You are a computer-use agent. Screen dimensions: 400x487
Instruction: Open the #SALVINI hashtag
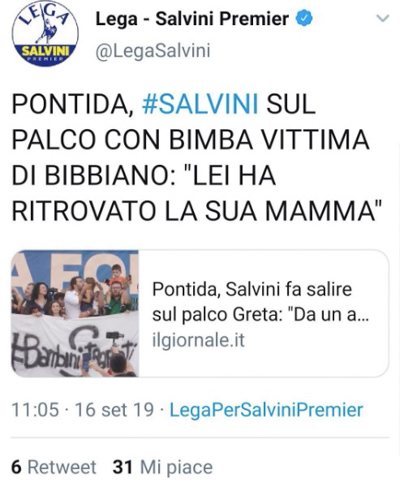(x=200, y=104)
